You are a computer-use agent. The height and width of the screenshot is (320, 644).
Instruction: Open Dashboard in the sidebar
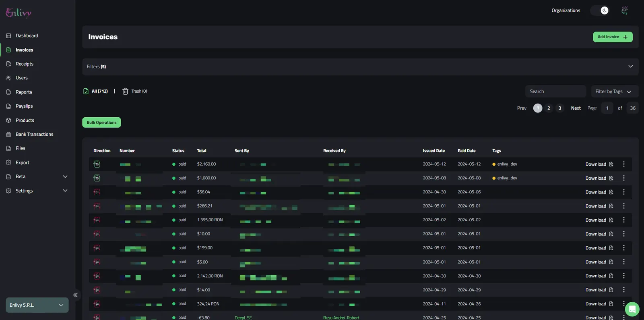27,36
